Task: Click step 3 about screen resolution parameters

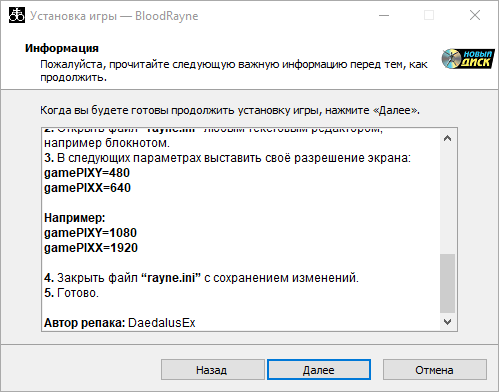Action: click(x=227, y=158)
